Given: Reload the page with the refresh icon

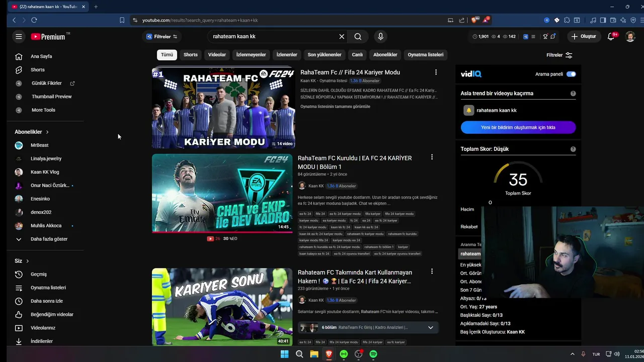Looking at the screenshot, I should 34,20.
